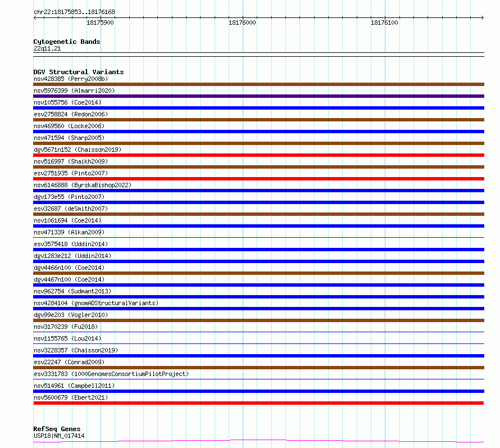Click the nsv6146888 (ByrskaBishop2022) label
The image size is (500, 448).
[x=83, y=185]
